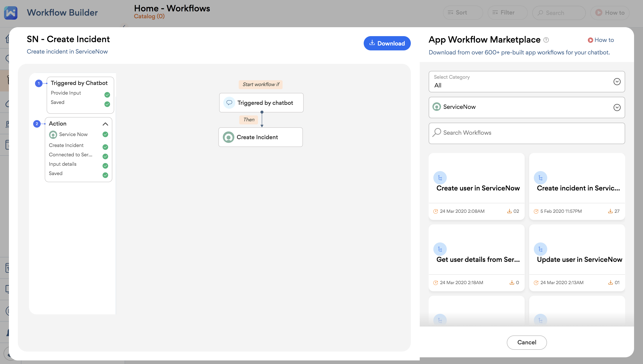
Task: Click the Search Workflows input field
Action: (526, 133)
